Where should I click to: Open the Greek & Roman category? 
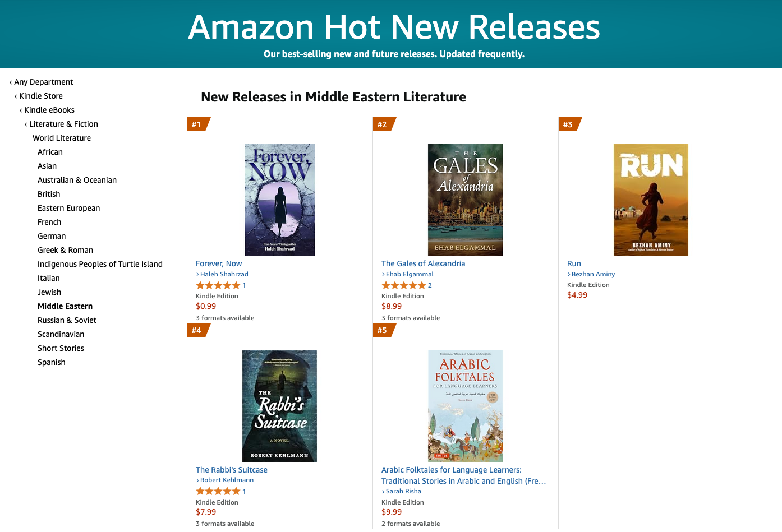coord(65,250)
